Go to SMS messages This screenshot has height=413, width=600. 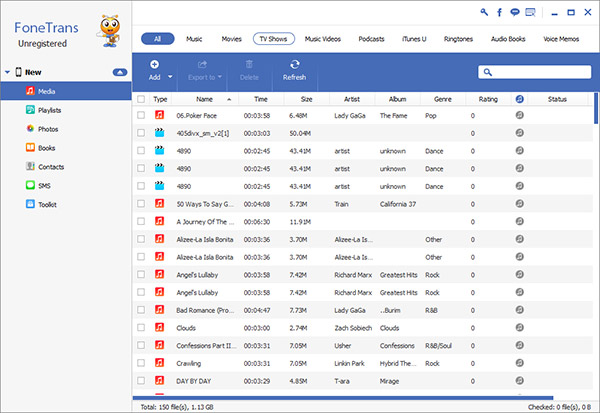tap(45, 185)
